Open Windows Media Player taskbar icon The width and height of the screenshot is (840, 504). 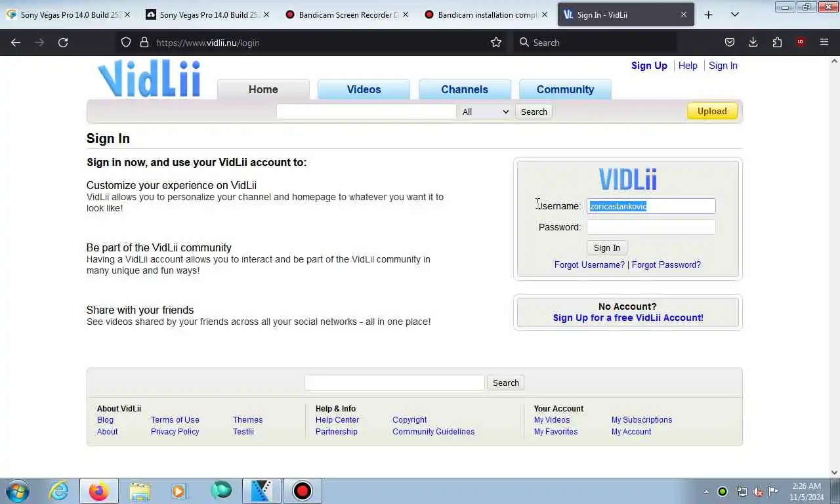pyautogui.click(x=179, y=491)
